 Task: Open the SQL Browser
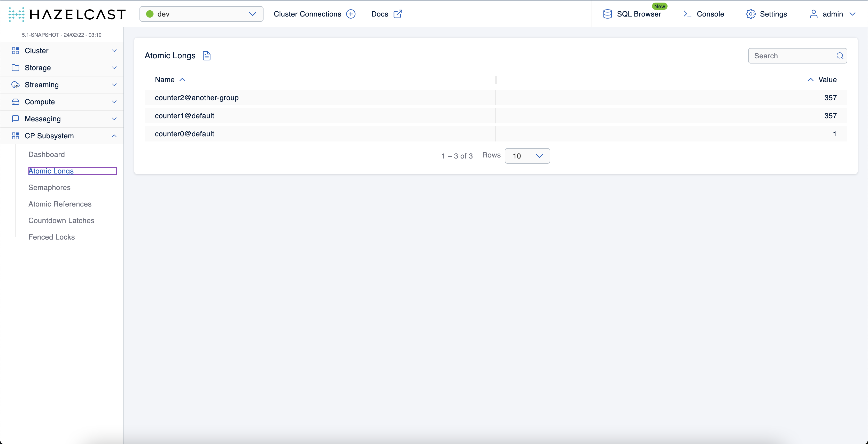pyautogui.click(x=632, y=14)
